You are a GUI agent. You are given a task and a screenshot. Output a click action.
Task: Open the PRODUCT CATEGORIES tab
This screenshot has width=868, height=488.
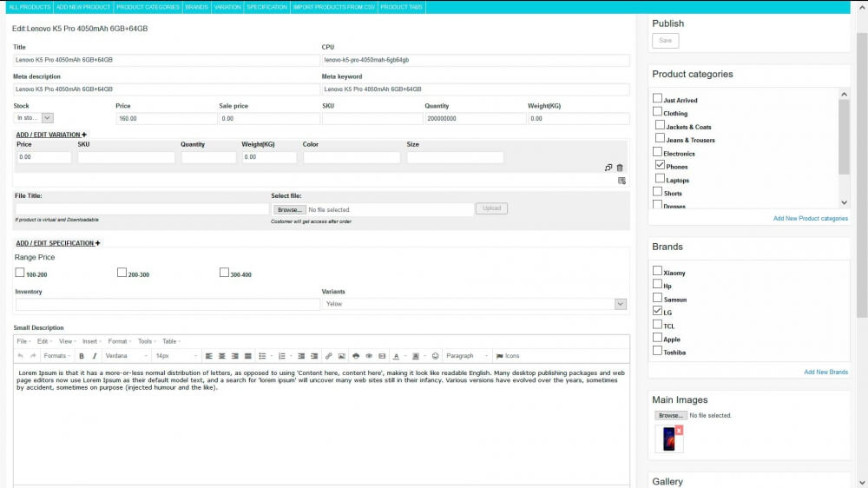click(148, 7)
